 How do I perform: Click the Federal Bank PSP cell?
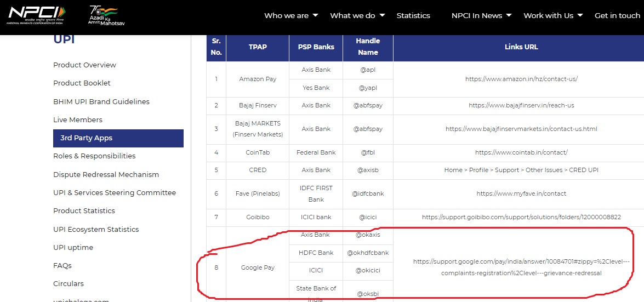pos(316,152)
